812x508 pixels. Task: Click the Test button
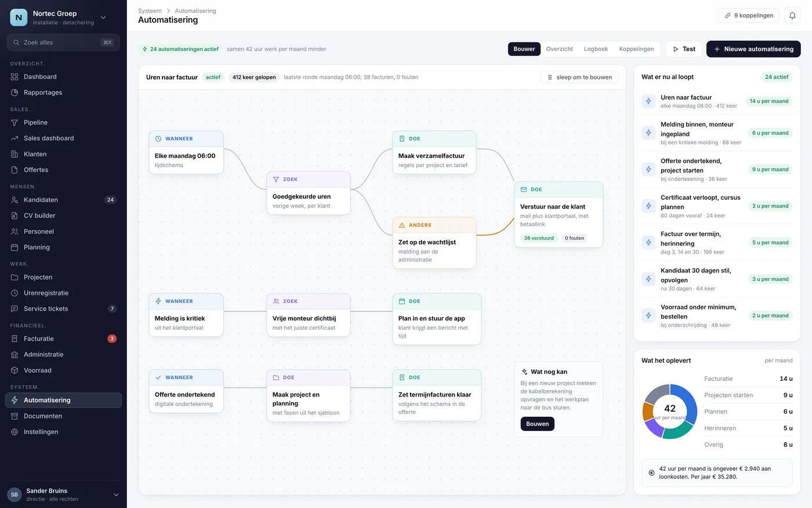pyautogui.click(x=684, y=49)
